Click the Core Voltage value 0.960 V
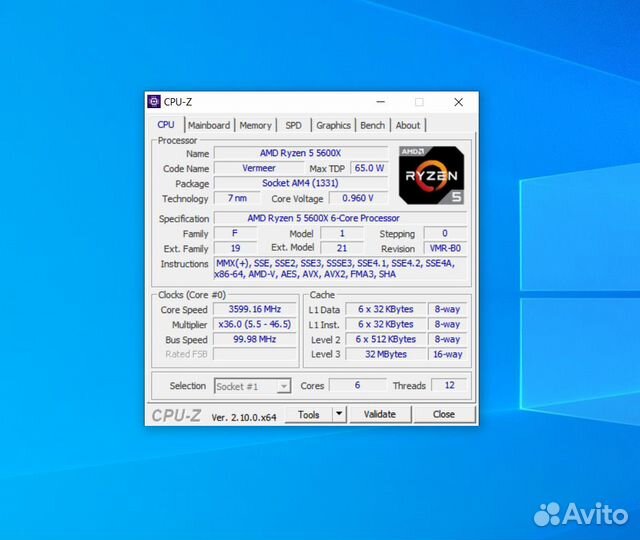640x540 pixels. coord(358,198)
